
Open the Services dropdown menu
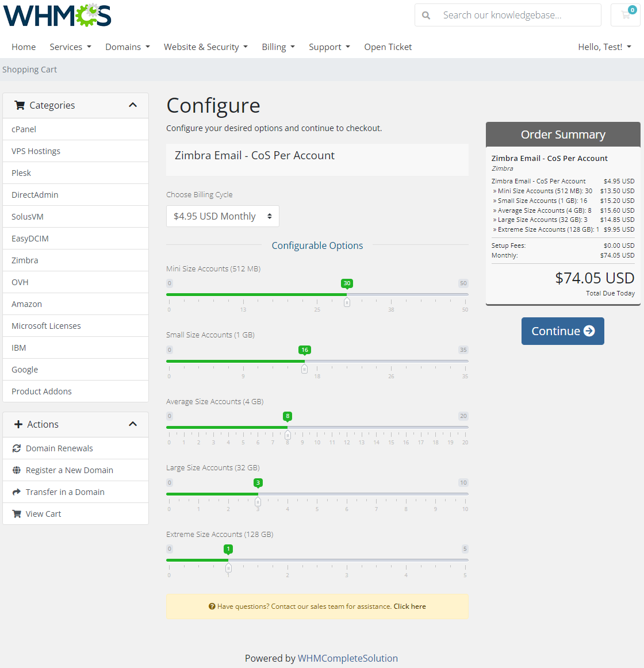click(x=70, y=47)
